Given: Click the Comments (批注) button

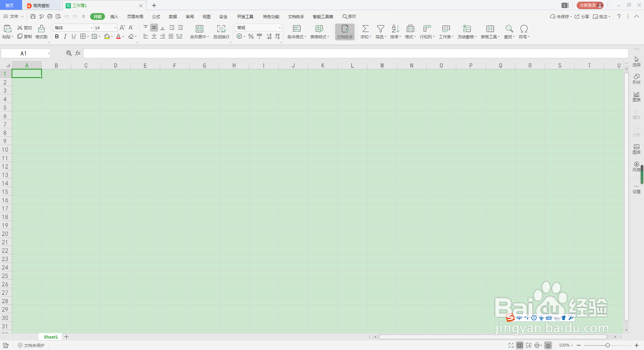Looking at the screenshot, I should (602, 16).
